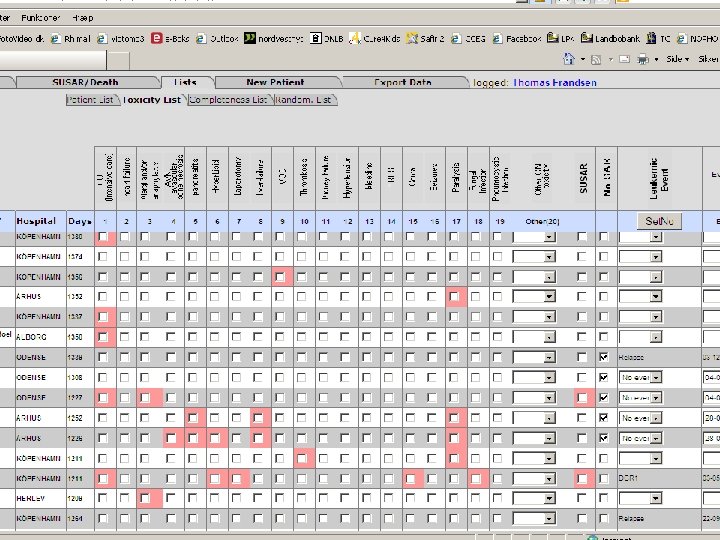The width and height of the screenshot is (720, 540).
Task: Click the RSS feeds toolbar icon
Action: [x=596, y=59]
